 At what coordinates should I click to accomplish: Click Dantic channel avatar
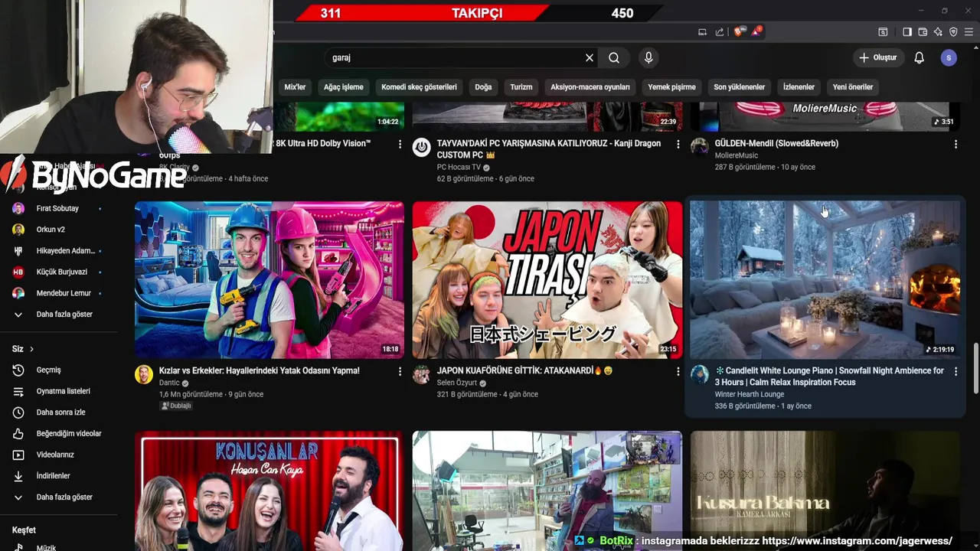click(x=144, y=374)
